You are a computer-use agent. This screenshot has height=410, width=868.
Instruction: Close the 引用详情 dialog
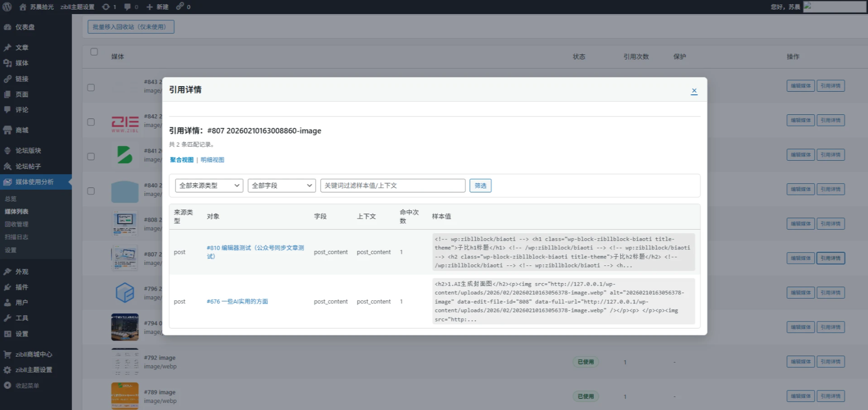694,91
